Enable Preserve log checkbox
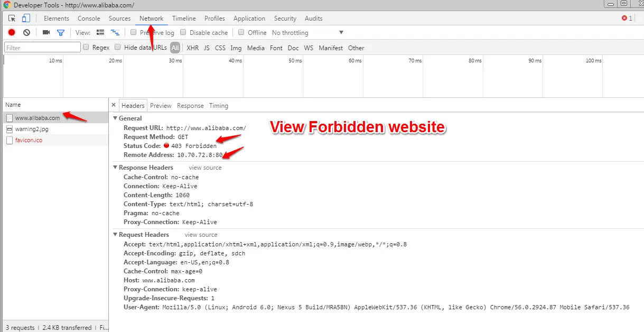The height and width of the screenshot is (332, 644). click(x=134, y=32)
